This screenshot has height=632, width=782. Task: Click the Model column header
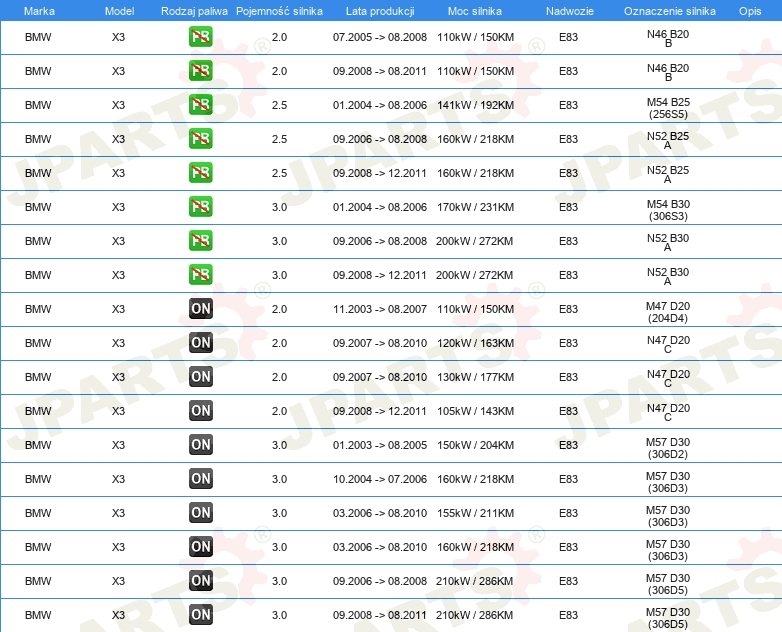pyautogui.click(x=119, y=11)
